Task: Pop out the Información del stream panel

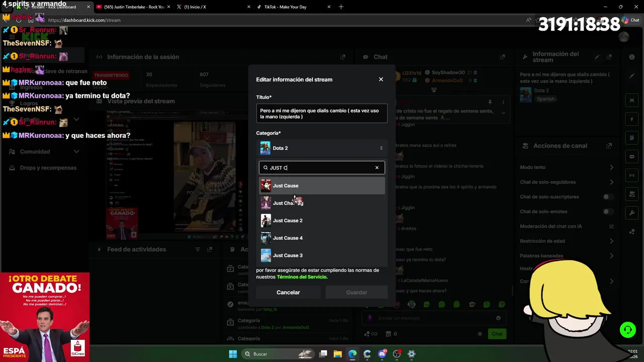Action: pyautogui.click(x=609, y=57)
